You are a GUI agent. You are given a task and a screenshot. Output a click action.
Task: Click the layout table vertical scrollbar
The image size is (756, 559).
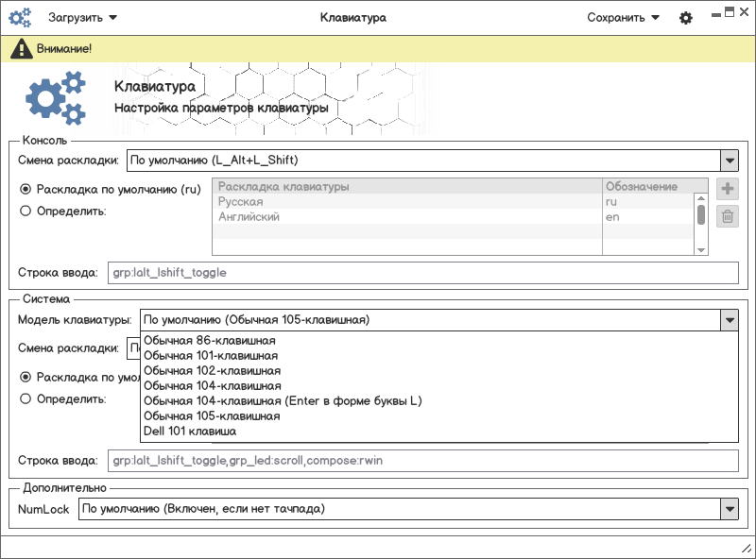click(x=701, y=214)
